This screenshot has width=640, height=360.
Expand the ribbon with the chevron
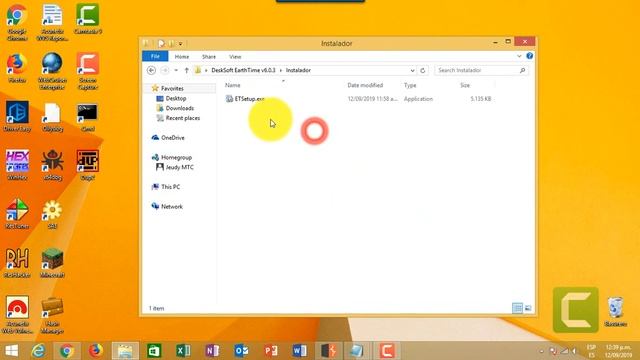click(519, 56)
